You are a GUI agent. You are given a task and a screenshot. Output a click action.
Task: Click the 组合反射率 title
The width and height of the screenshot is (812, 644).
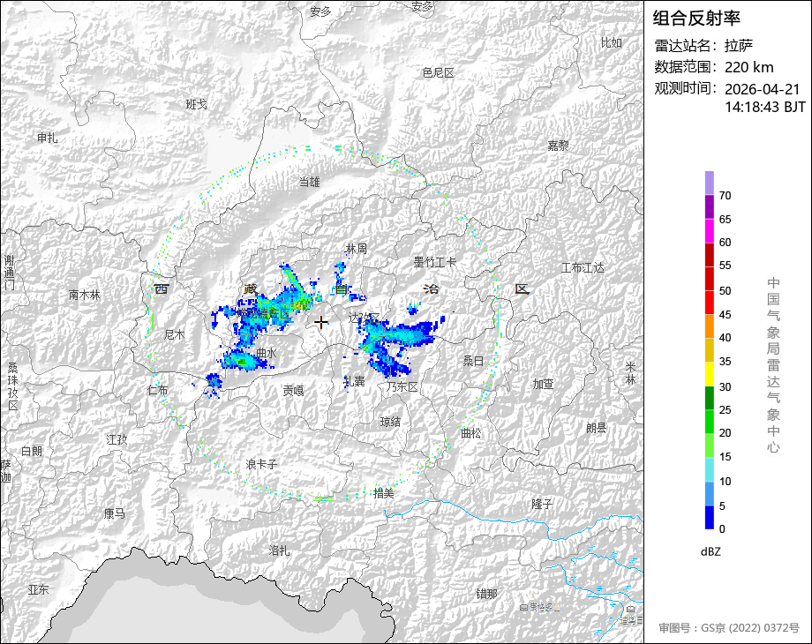click(x=696, y=19)
